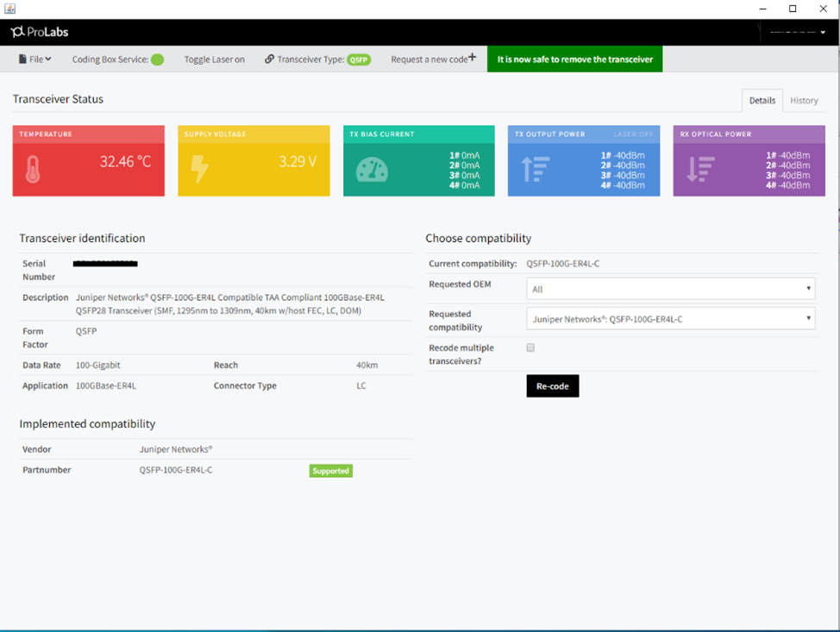
Task: Click the link icon beside Transceiver Type
Action: pyautogui.click(x=269, y=59)
